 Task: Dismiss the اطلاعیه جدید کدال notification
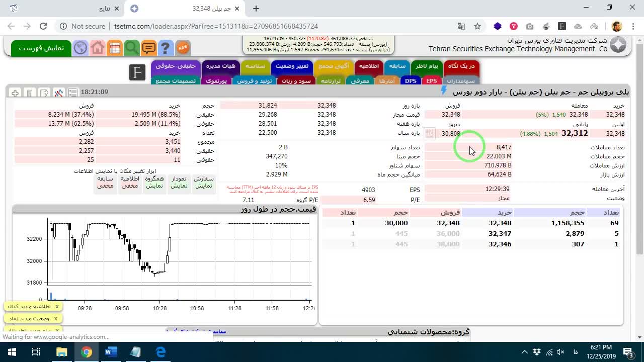point(57,306)
